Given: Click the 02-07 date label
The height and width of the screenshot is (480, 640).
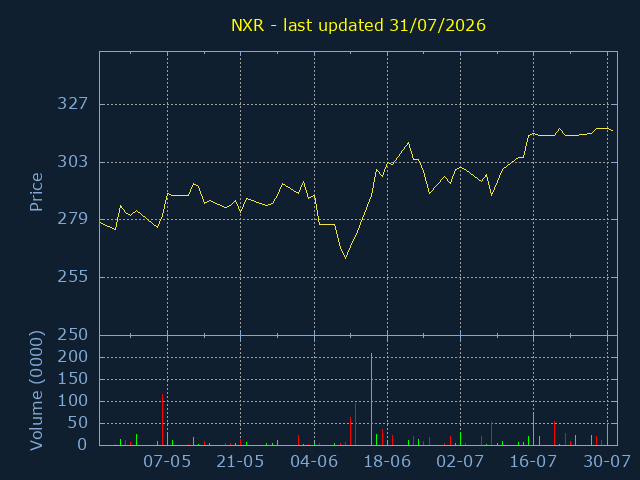Looking at the screenshot, I should pyautogui.click(x=460, y=462).
